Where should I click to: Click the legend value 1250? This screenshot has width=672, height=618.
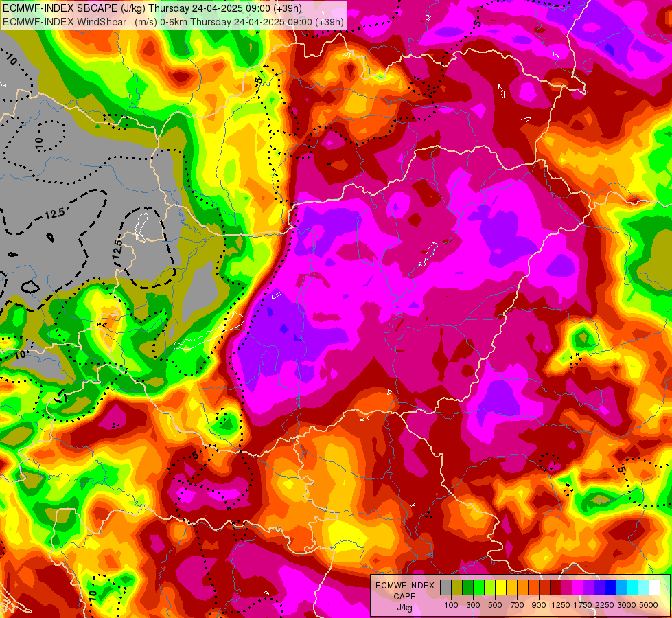point(561,605)
